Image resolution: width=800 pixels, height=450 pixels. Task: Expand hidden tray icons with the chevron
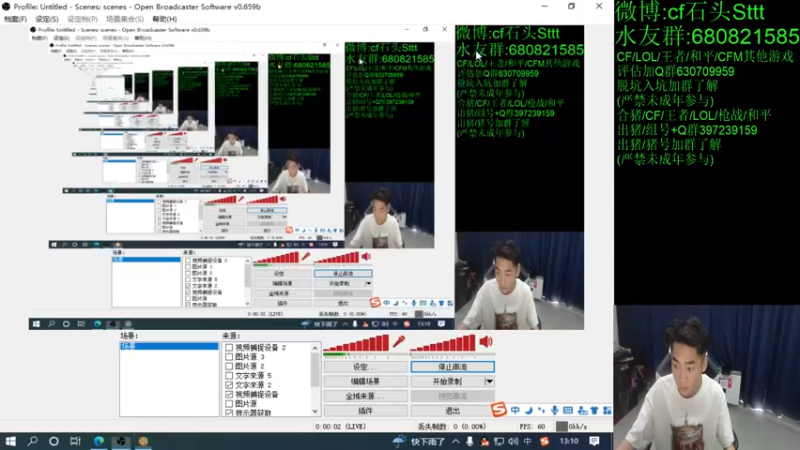[455, 441]
